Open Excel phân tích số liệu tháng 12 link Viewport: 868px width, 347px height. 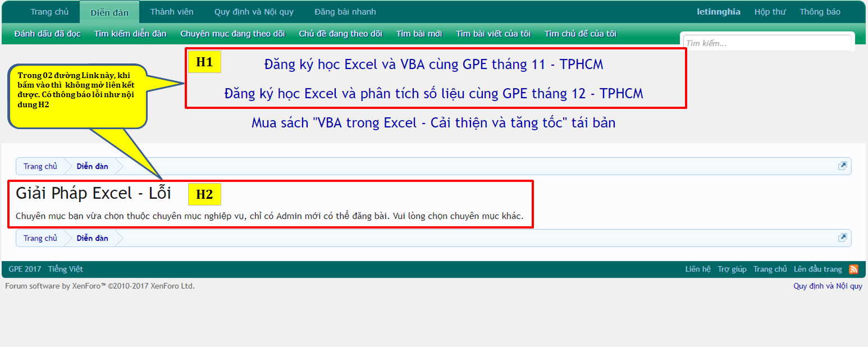pos(433,93)
